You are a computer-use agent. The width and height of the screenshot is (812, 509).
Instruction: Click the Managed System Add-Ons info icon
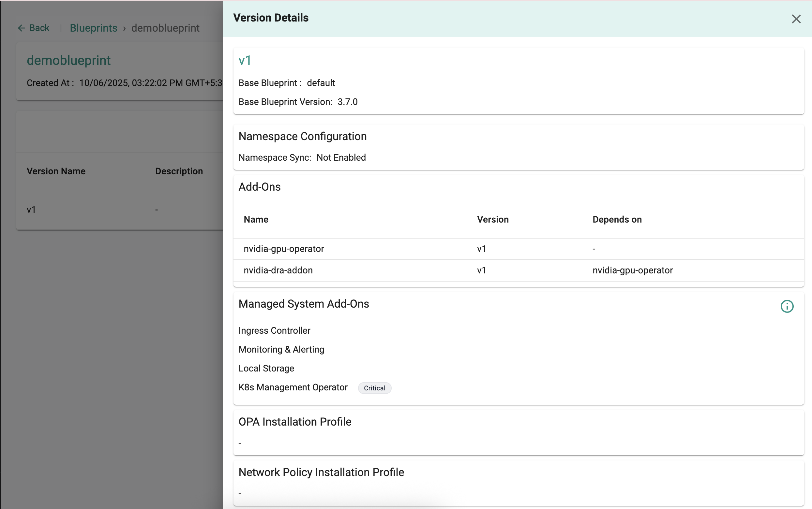tap(787, 306)
